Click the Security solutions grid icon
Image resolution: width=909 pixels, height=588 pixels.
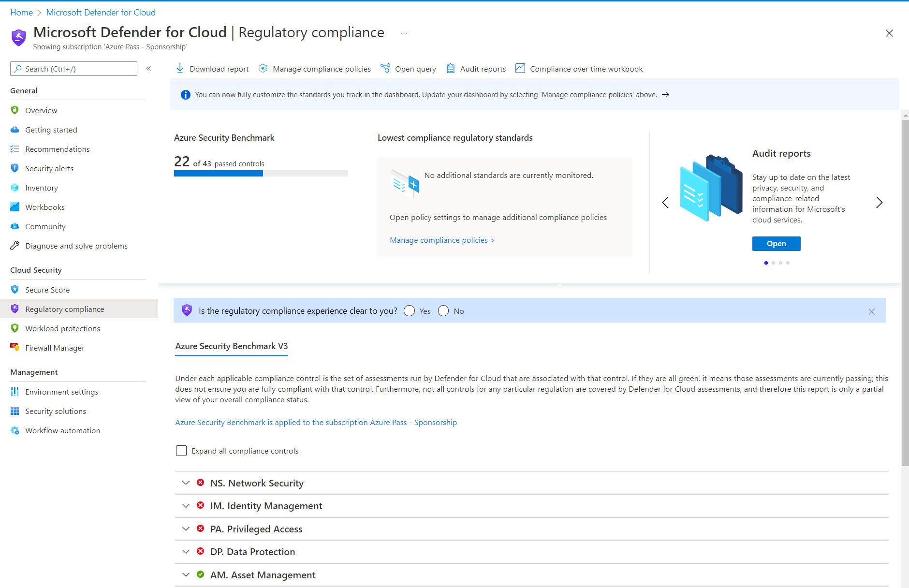(15, 411)
